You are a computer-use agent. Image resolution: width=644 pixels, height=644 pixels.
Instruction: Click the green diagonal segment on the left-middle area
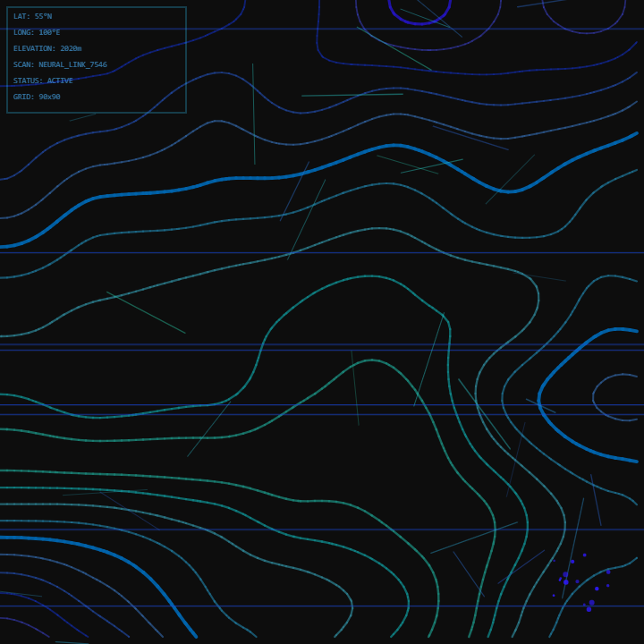[146, 312]
